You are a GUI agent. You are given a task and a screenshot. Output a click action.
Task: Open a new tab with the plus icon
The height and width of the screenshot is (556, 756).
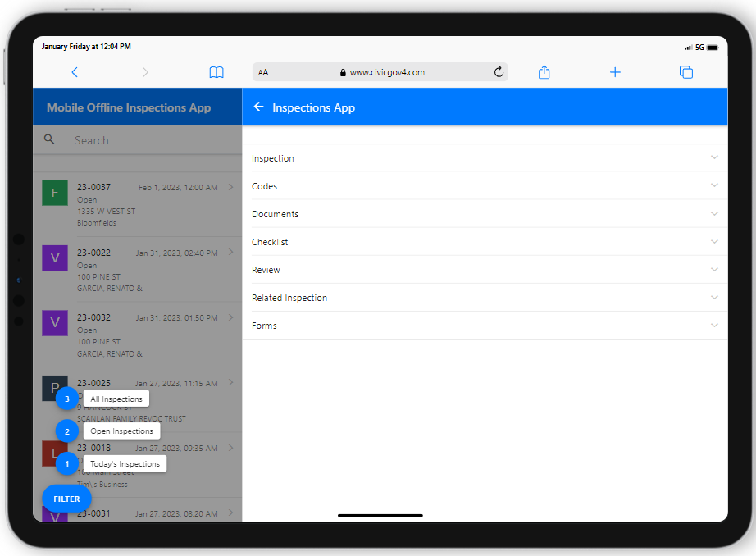(615, 72)
